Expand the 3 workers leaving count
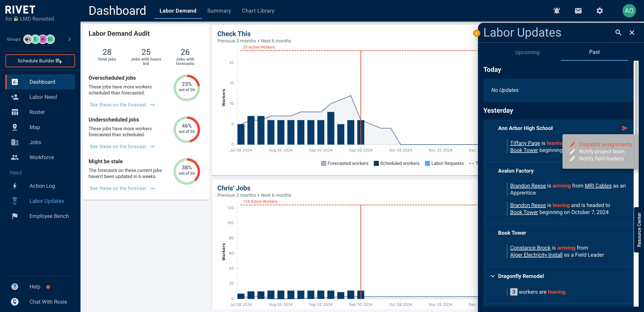Image resolution: width=644 pixels, height=312 pixels. click(x=514, y=292)
